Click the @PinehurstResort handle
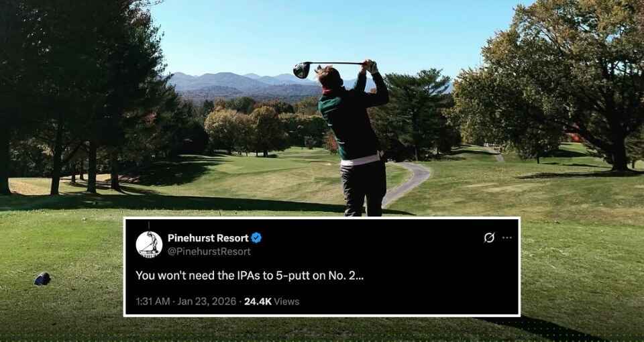The image size is (644, 342). point(209,251)
